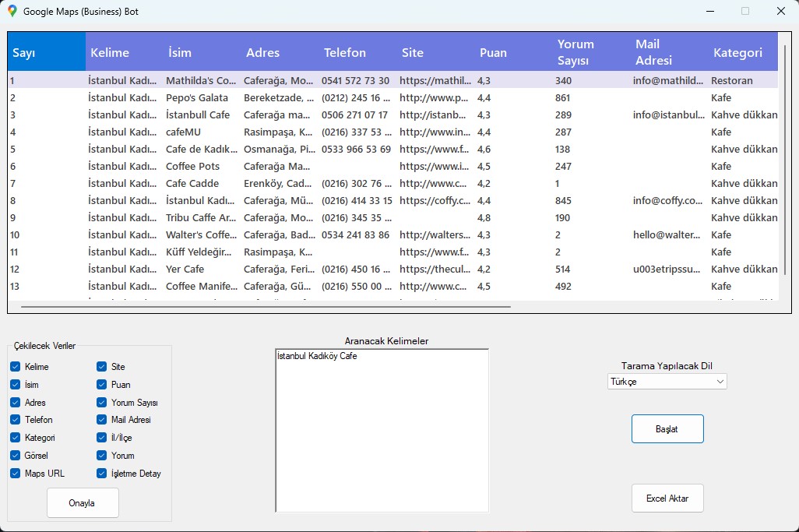799x532 pixels.
Task: Click the Yorum Sayısı column header
Action: pyautogui.click(x=592, y=52)
